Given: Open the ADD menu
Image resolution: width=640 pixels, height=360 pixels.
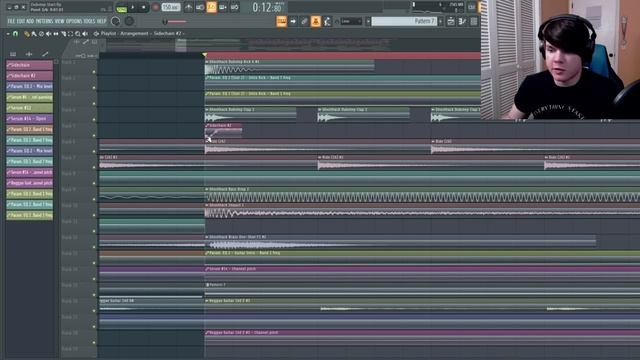Looking at the screenshot, I should [x=30, y=21].
